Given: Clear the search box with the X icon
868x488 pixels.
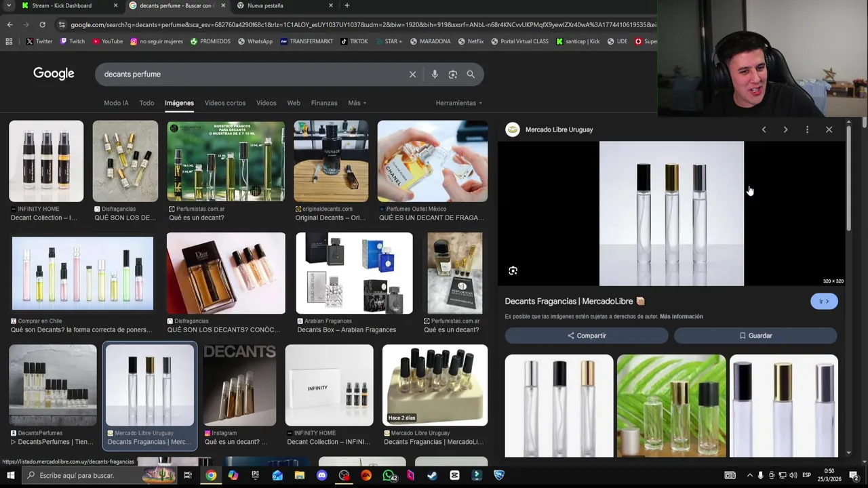Looking at the screenshot, I should click(412, 75).
